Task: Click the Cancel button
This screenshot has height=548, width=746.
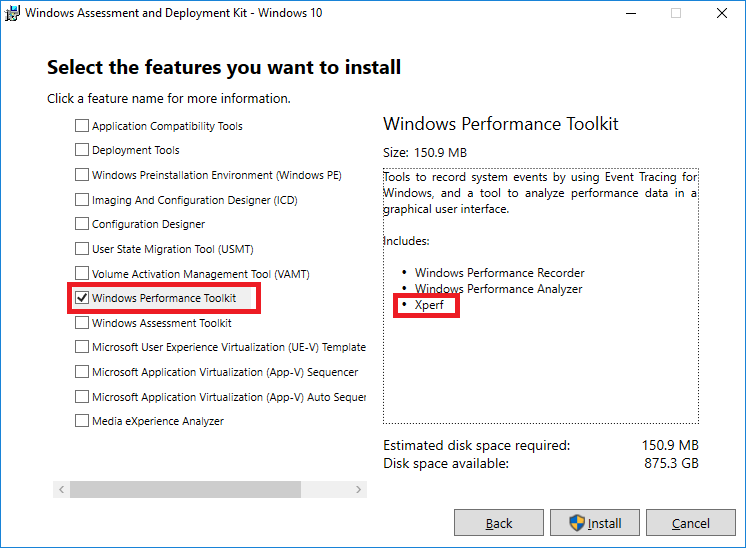Action: (x=690, y=523)
